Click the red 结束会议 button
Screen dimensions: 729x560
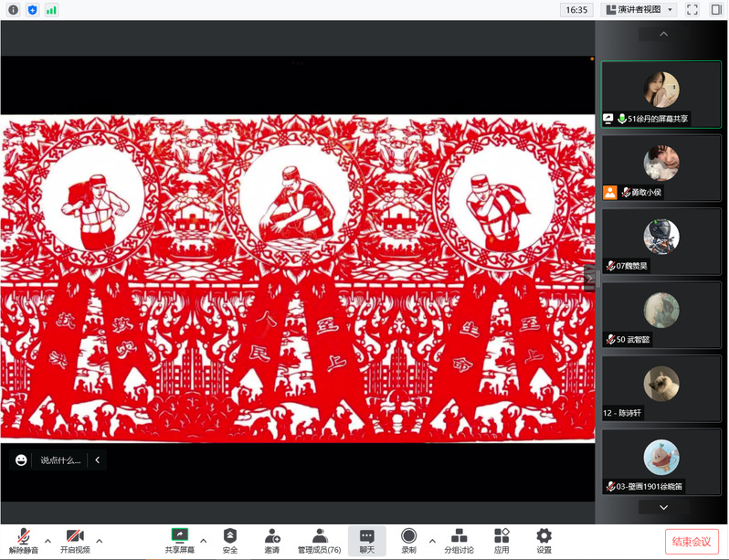[692, 541]
